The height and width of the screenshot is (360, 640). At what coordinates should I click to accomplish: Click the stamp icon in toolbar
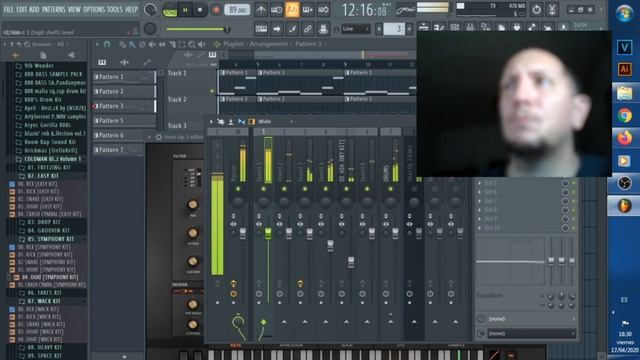coord(323,29)
